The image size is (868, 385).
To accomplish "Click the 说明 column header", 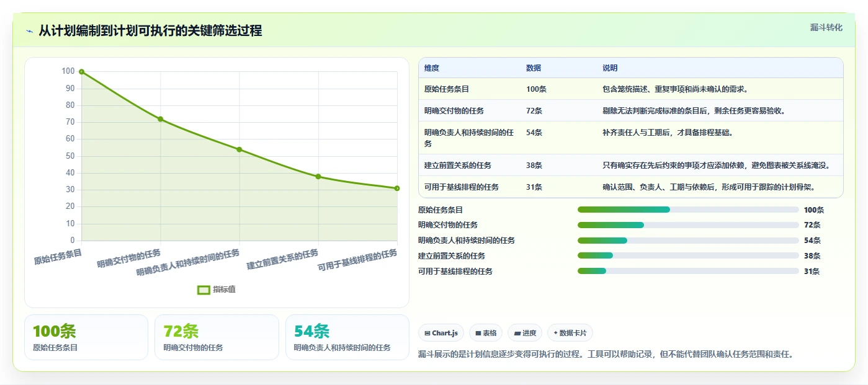I will pos(610,68).
